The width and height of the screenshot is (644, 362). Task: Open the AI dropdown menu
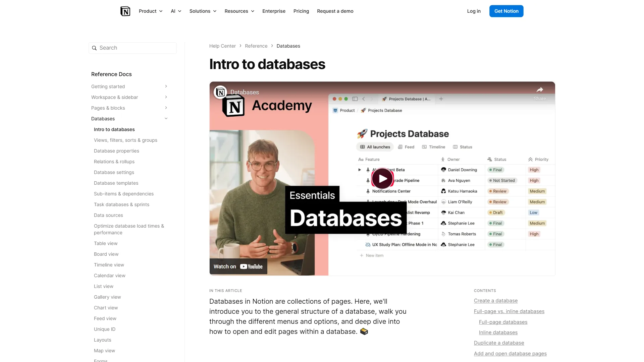click(176, 11)
